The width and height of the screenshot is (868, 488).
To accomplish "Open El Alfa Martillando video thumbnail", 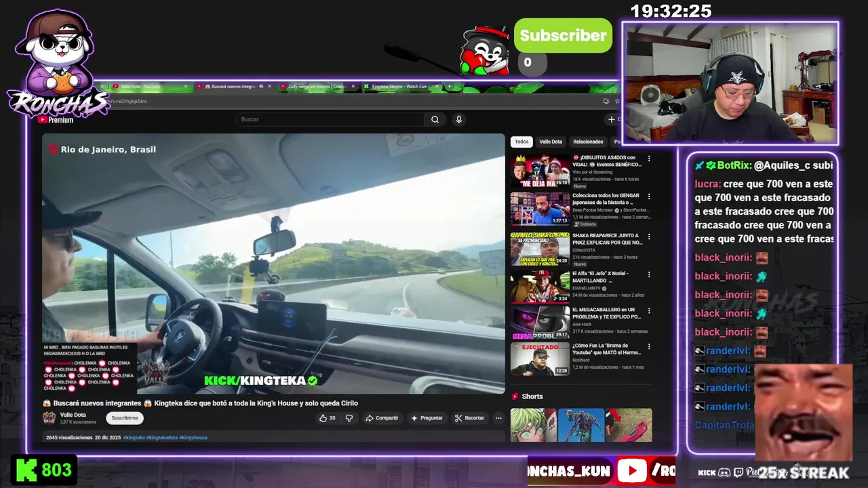I will point(540,286).
